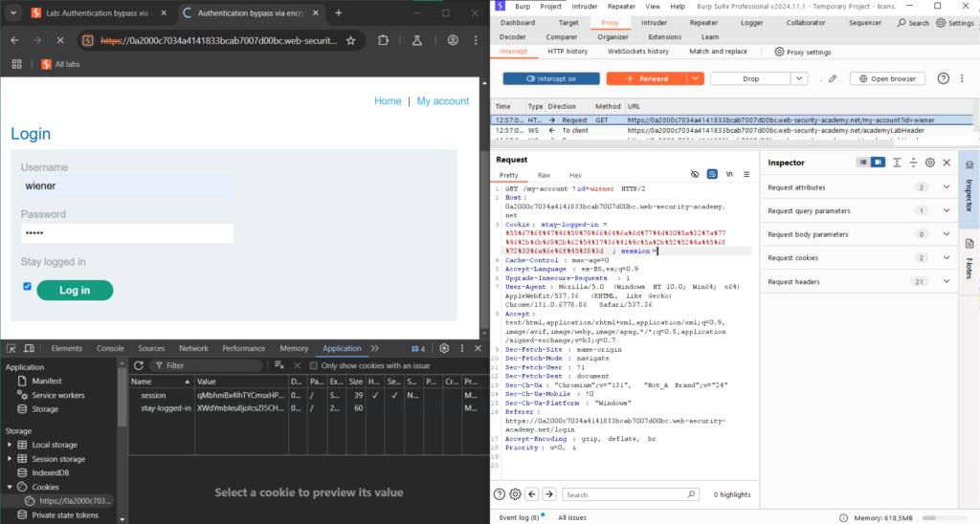Switch Inspector to side panel layout view

click(x=879, y=163)
